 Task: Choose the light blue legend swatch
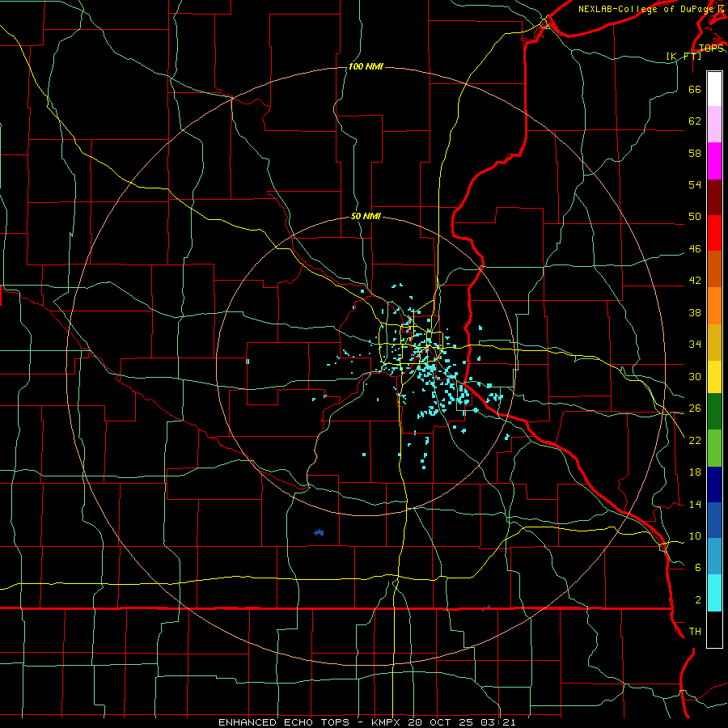pos(714,557)
